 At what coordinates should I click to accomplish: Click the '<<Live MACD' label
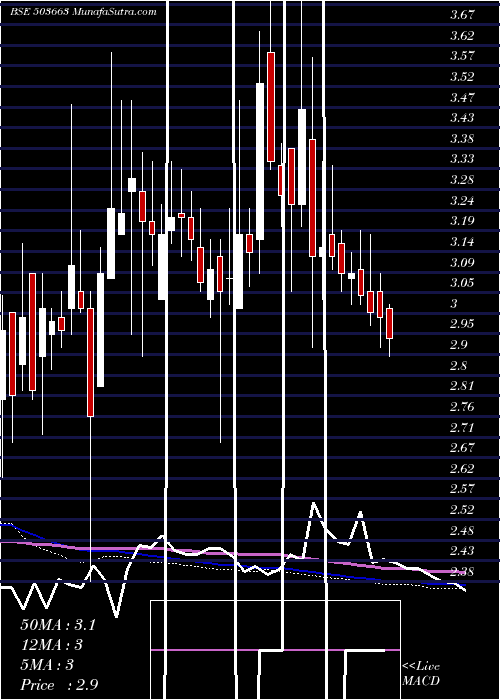tap(421, 674)
